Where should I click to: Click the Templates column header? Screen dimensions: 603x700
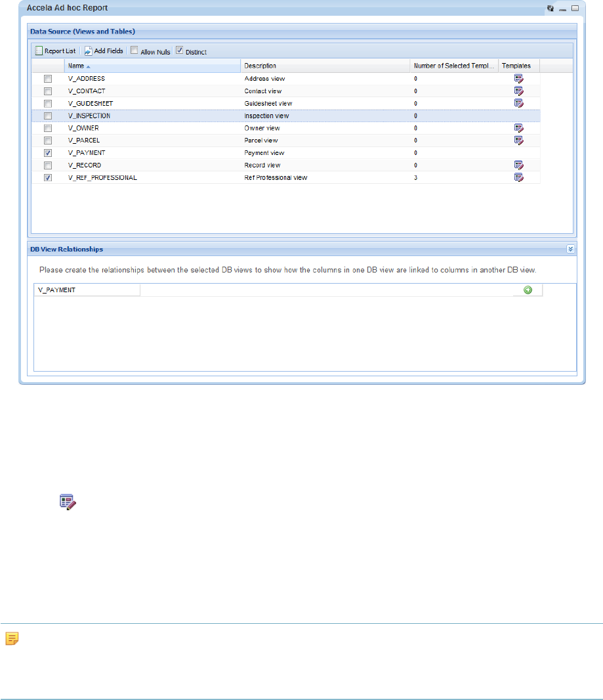click(519, 66)
